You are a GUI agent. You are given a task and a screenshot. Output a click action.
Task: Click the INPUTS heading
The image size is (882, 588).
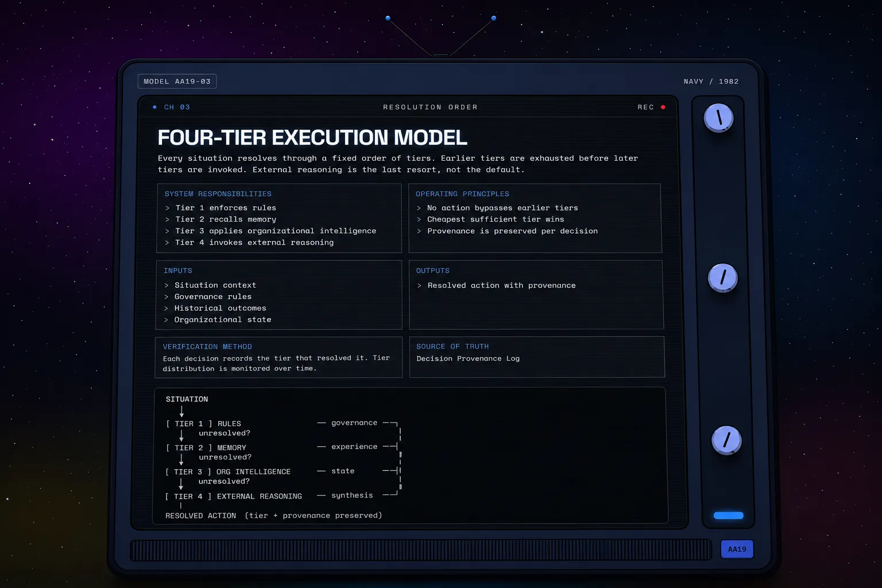178,271
